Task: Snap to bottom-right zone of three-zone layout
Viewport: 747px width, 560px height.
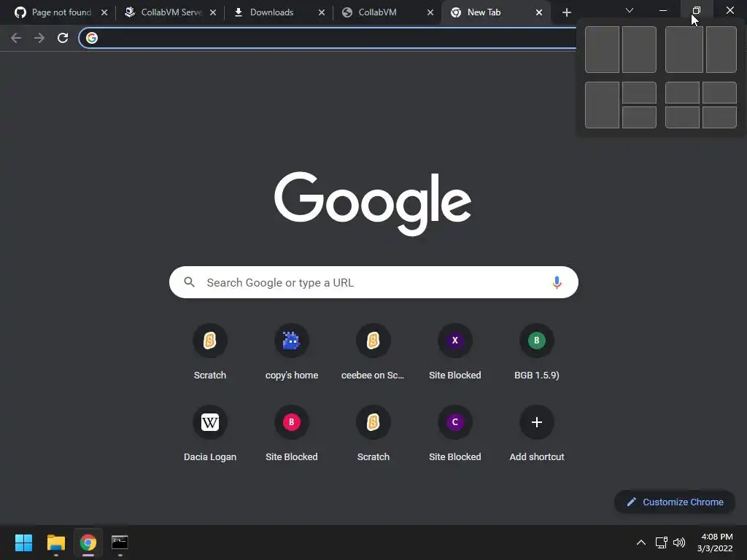Action: tap(639, 117)
